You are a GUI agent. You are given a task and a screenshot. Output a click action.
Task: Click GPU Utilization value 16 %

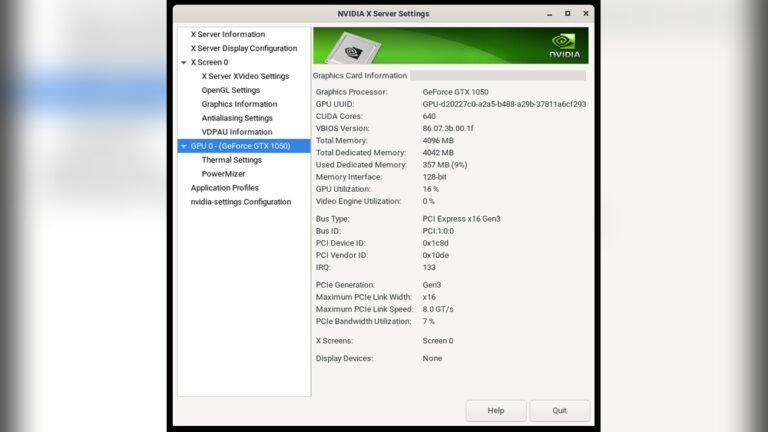pyautogui.click(x=431, y=189)
